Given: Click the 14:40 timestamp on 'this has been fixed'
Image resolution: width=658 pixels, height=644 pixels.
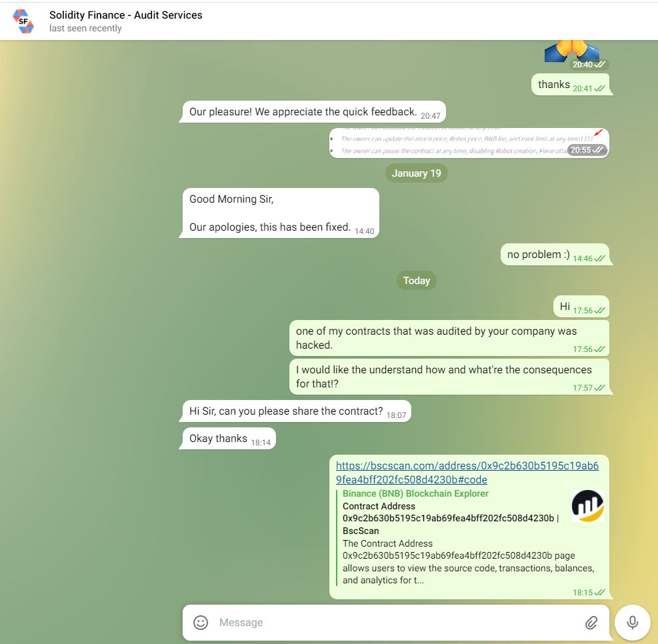Looking at the screenshot, I should click(364, 231).
